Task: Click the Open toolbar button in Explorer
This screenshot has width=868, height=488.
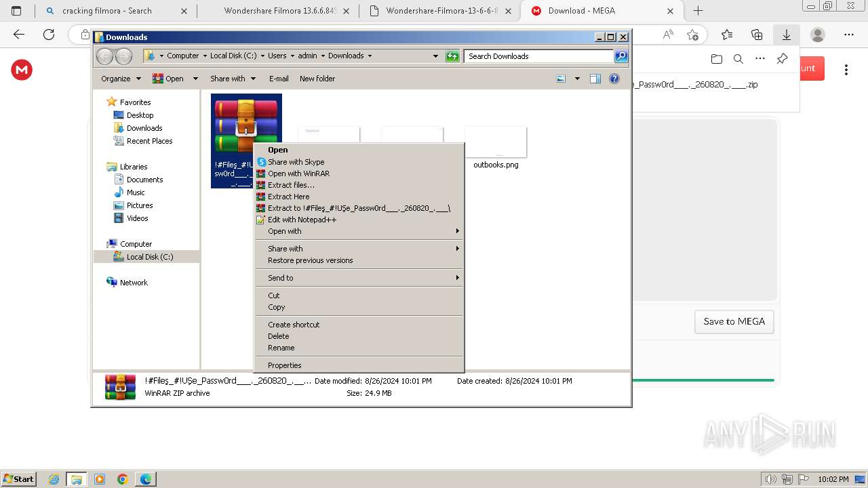Action: pyautogui.click(x=168, y=79)
